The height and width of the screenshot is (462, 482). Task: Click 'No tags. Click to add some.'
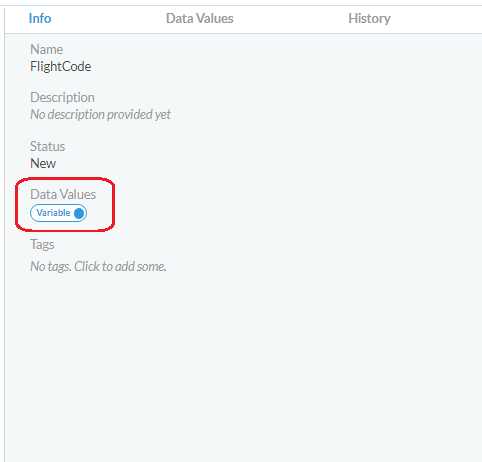[98, 266]
